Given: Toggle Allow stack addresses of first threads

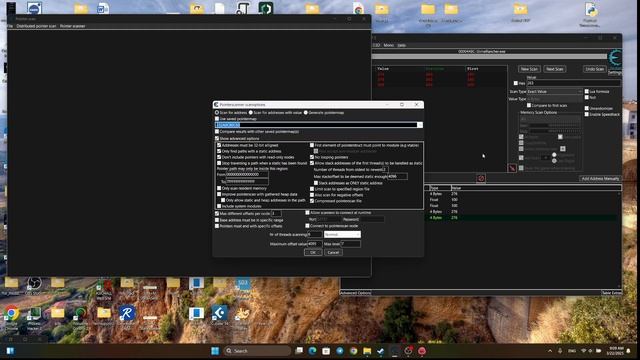Looking at the screenshot, I should coord(312,163).
